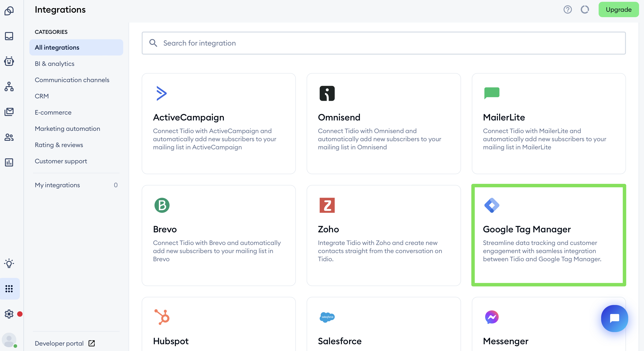The width and height of the screenshot is (644, 351).
Task: Open the Zoho card title
Action: click(x=328, y=229)
